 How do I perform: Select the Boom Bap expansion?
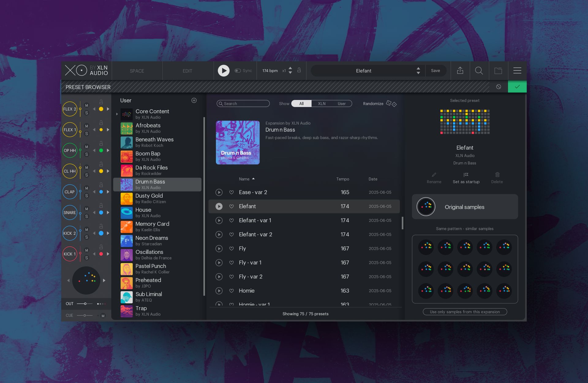click(157, 156)
